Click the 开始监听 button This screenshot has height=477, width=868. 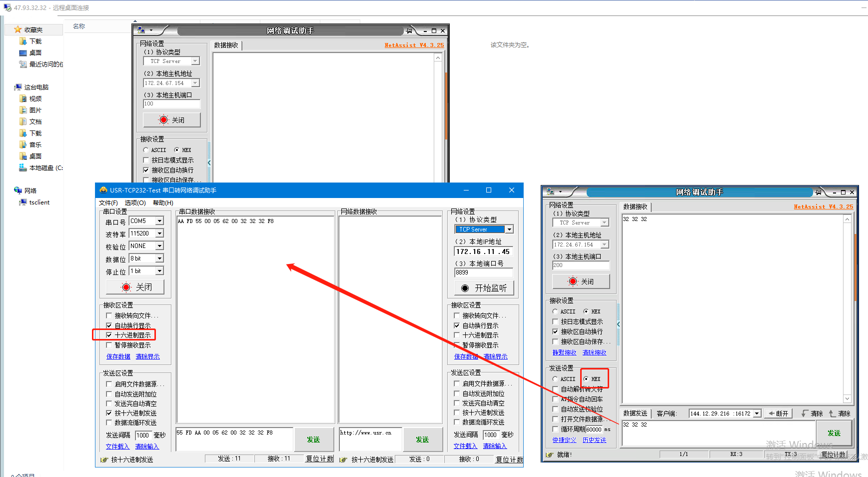point(484,288)
